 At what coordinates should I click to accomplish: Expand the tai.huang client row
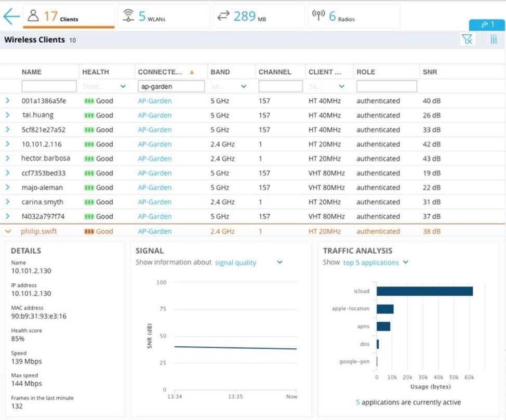tap(7, 115)
